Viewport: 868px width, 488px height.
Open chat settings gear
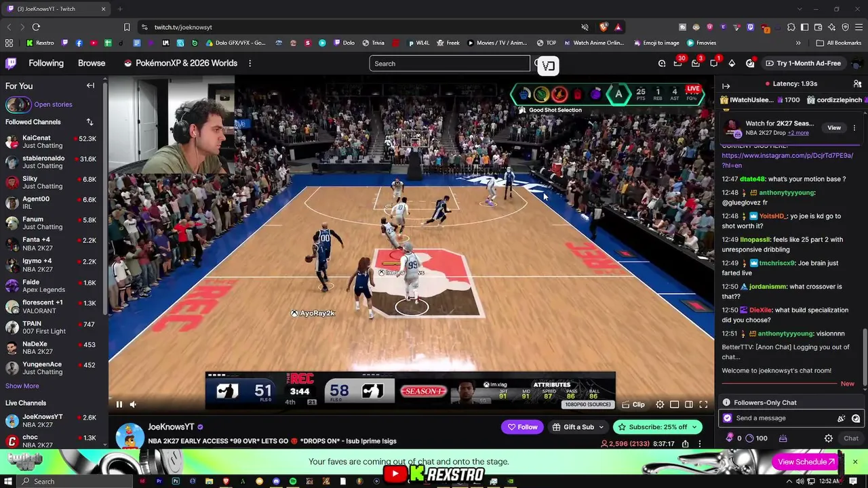pos(828,439)
